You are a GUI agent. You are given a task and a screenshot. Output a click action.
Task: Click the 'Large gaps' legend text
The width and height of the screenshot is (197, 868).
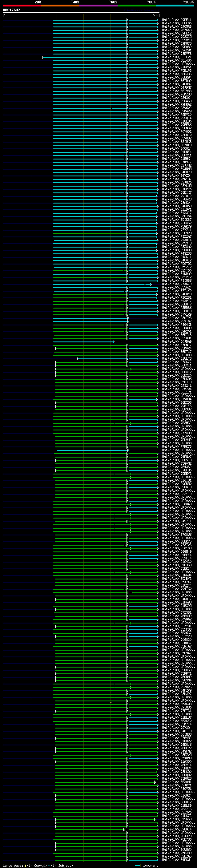click(13, 866)
